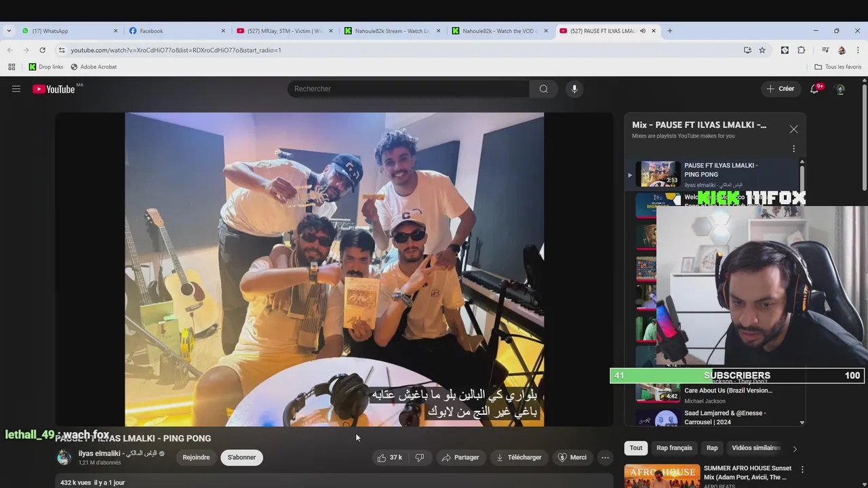
Task: Click the Merci button
Action: click(572, 457)
